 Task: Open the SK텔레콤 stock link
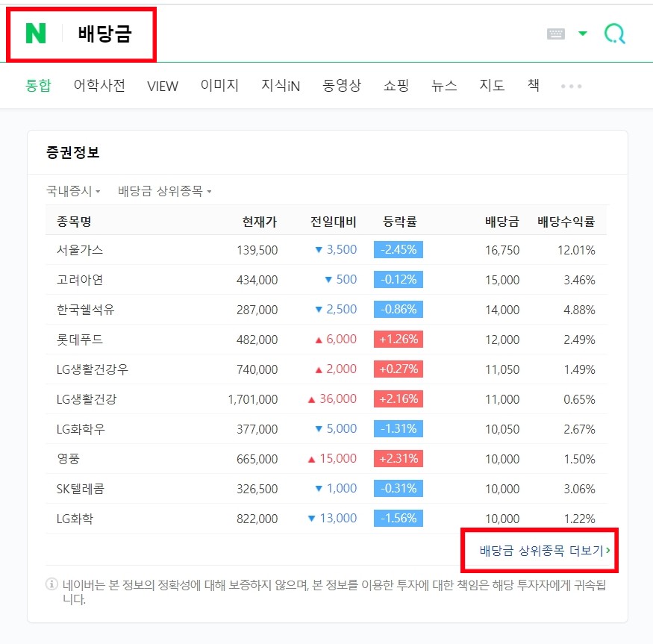tap(81, 489)
